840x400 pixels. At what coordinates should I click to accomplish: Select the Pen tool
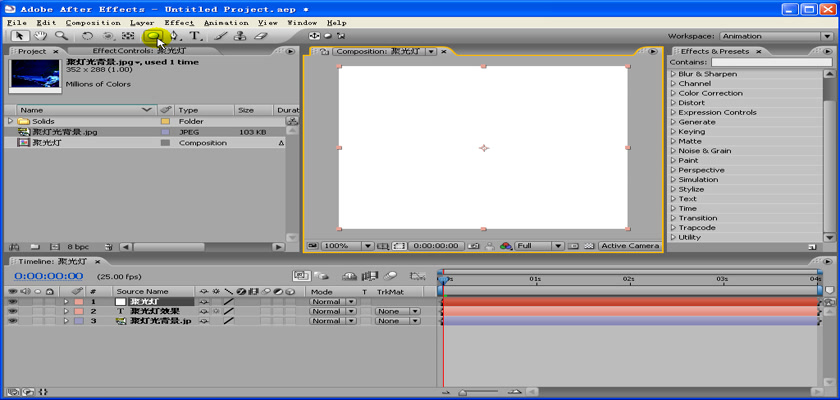tap(175, 36)
